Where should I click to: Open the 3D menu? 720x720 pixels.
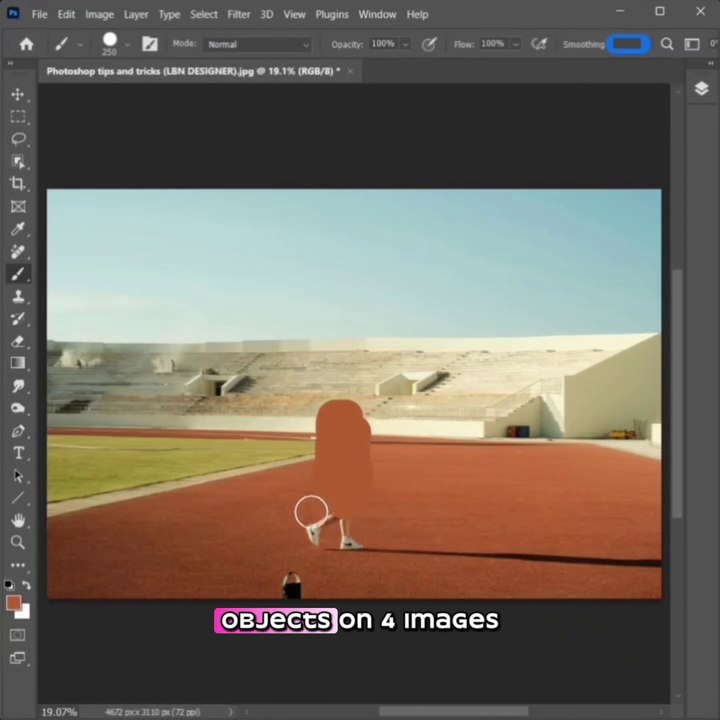267,15
